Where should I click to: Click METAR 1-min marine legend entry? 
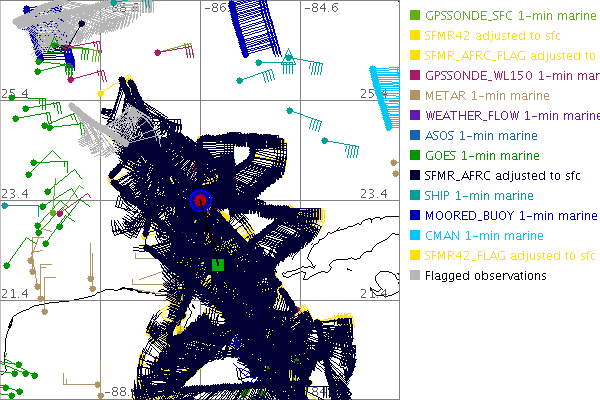pyautogui.click(x=482, y=96)
